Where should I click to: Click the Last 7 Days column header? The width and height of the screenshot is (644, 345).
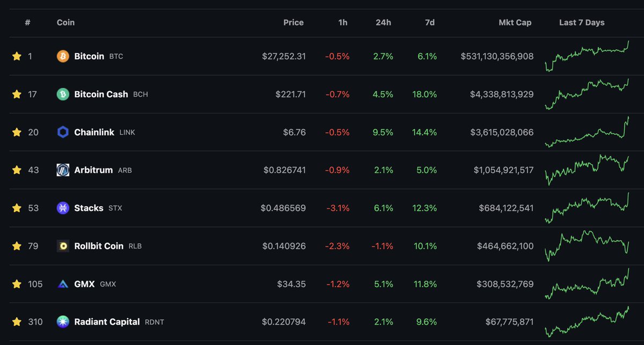click(x=582, y=23)
